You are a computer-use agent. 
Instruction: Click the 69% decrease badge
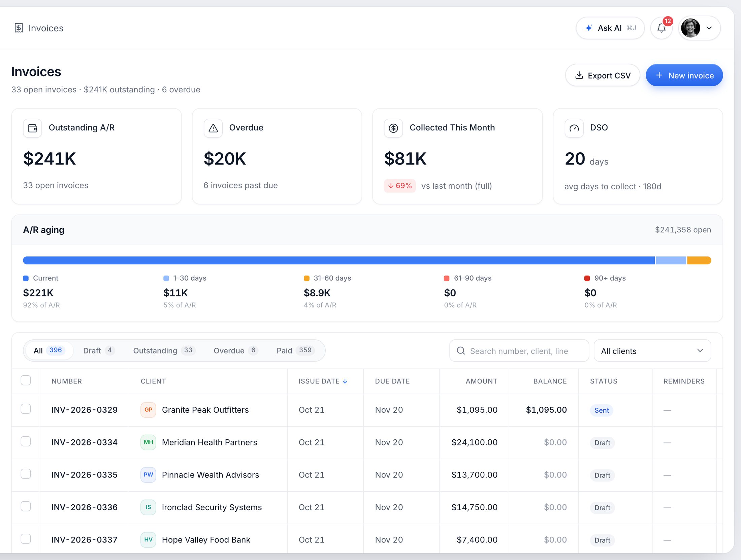pyautogui.click(x=400, y=186)
